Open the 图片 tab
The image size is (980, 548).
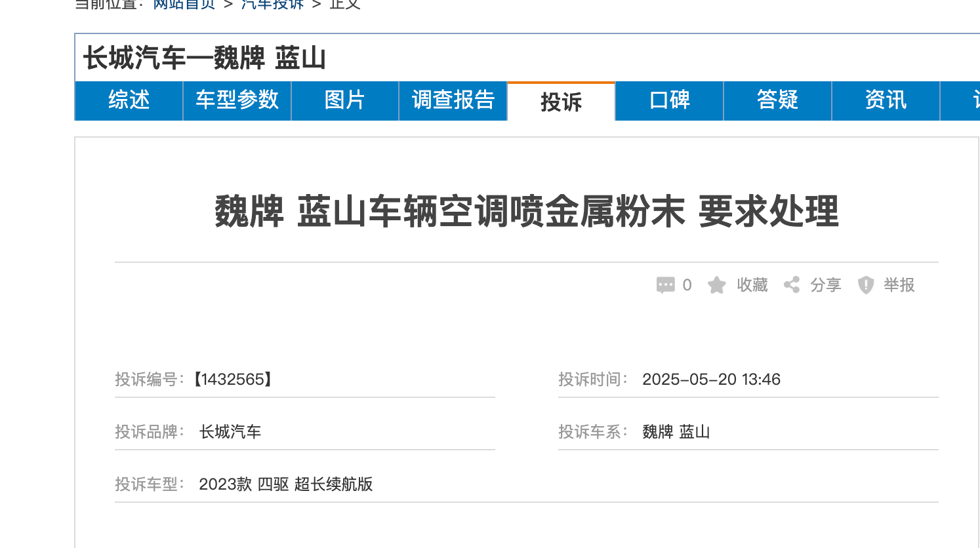[344, 100]
